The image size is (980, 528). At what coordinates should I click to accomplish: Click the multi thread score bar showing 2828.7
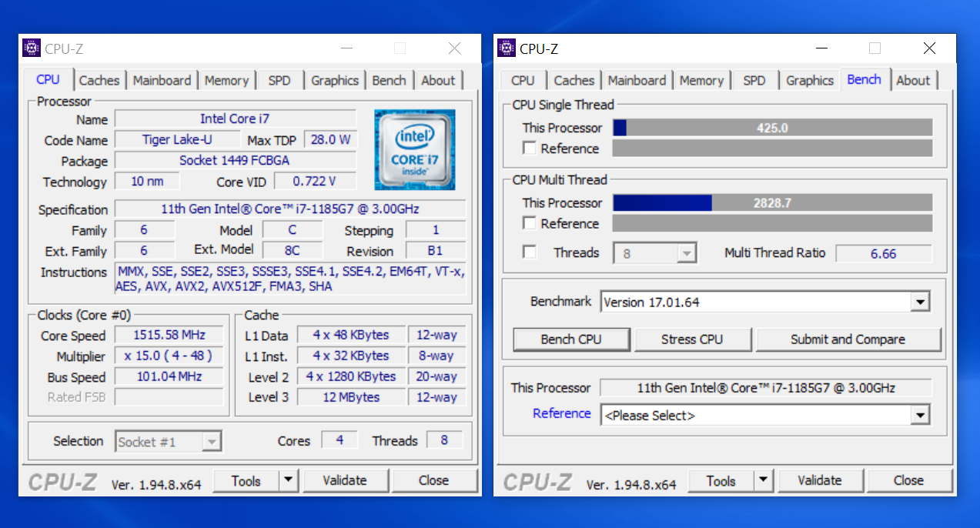pyautogui.click(x=773, y=203)
